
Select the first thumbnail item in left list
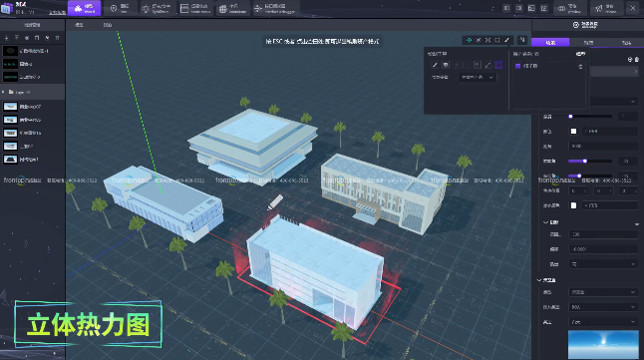(x=32, y=51)
